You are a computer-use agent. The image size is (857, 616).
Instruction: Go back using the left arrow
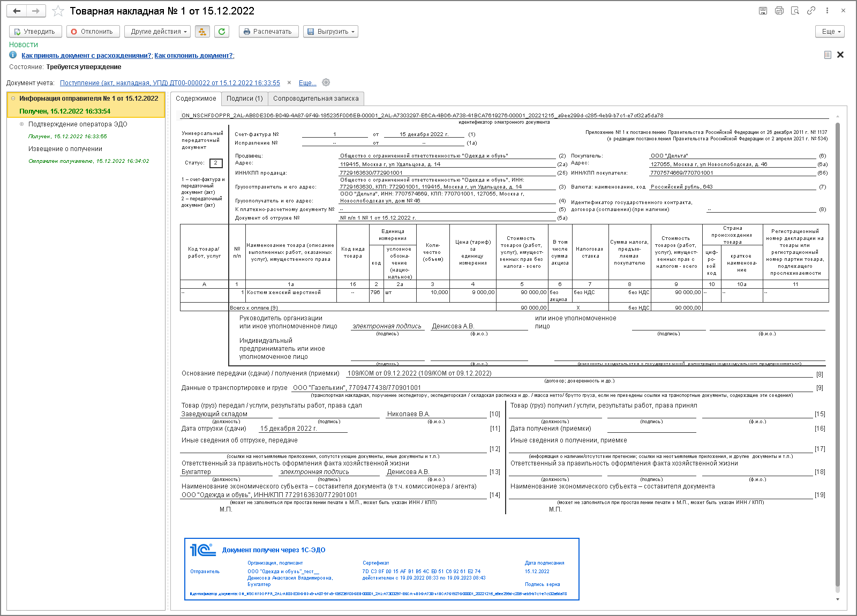pyautogui.click(x=17, y=11)
